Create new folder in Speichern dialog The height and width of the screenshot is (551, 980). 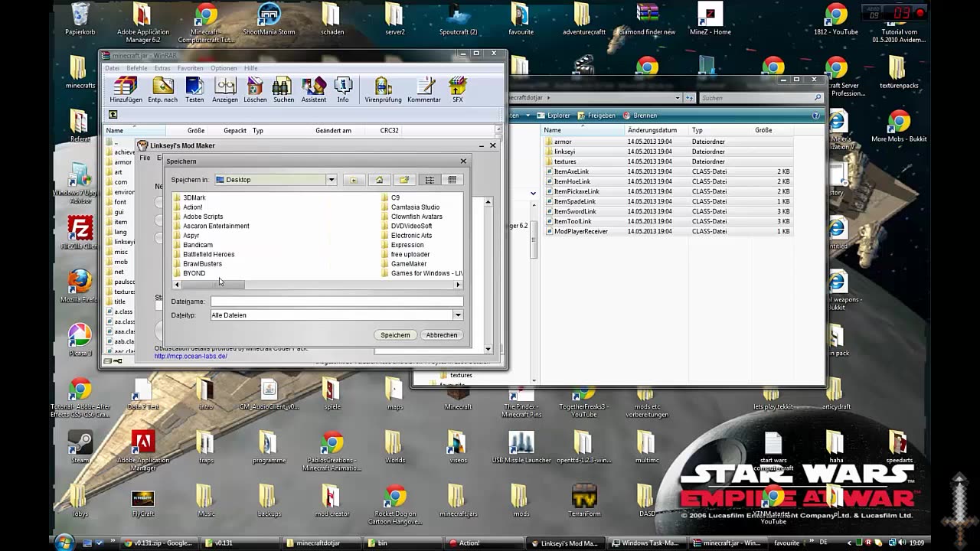(404, 180)
